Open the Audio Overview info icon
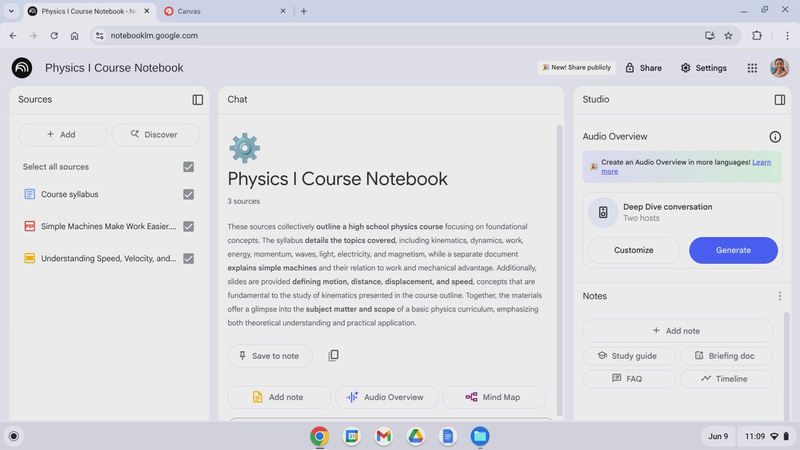 pos(775,137)
